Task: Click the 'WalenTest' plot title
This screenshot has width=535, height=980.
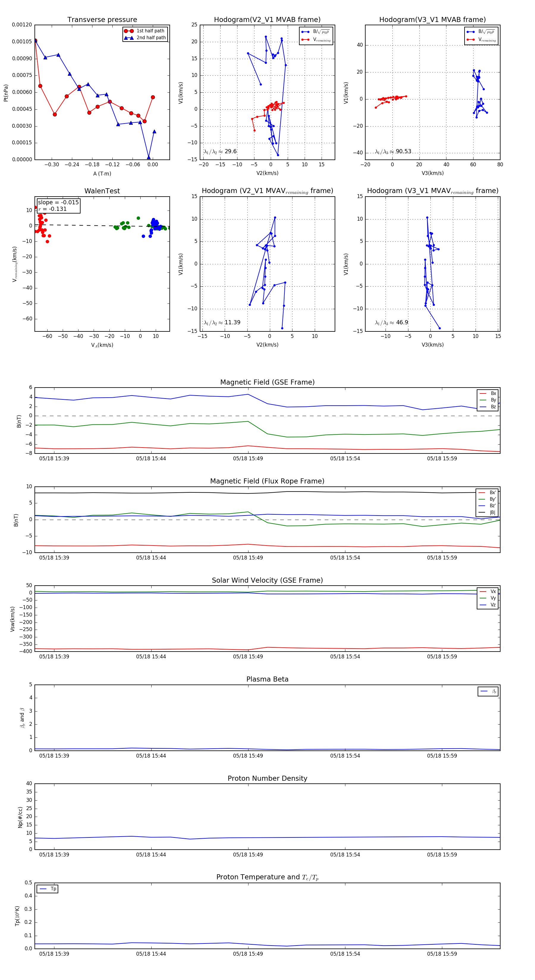Action: 102,191
